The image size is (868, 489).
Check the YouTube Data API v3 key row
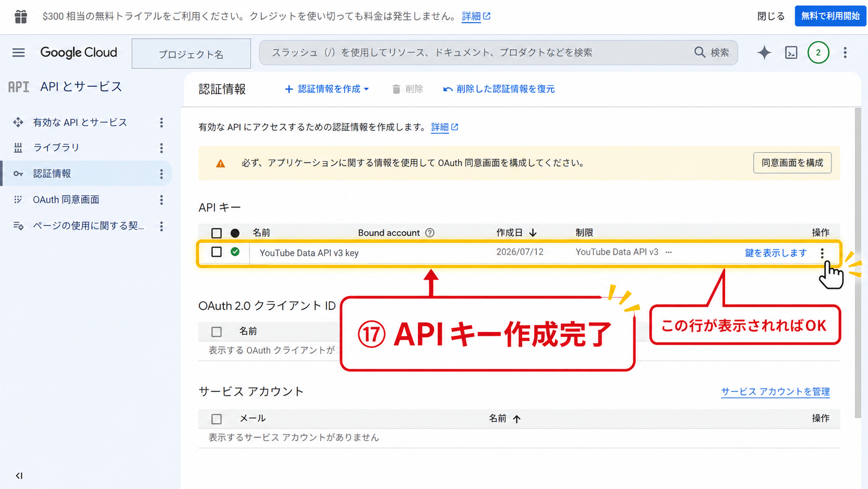point(216,252)
